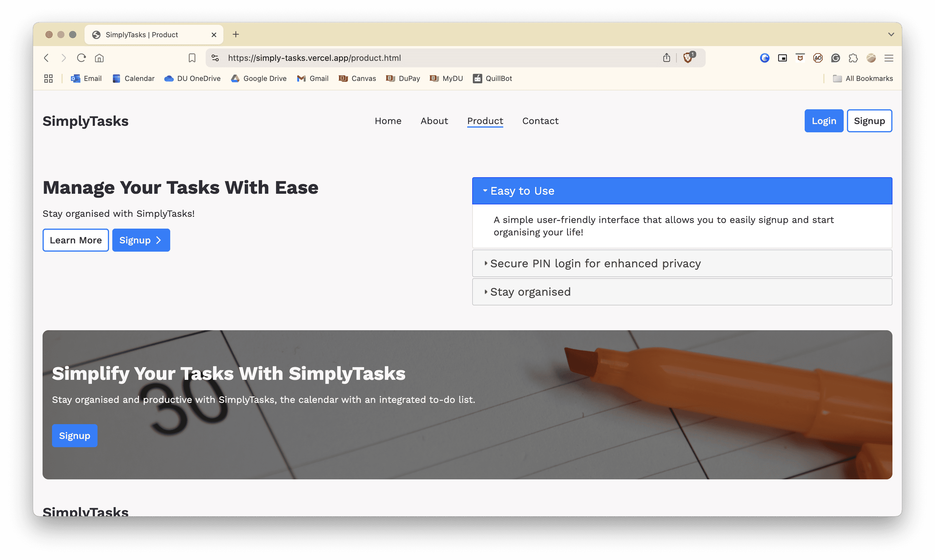Click the Signup button on the banner
935x560 pixels.
pyautogui.click(x=74, y=435)
